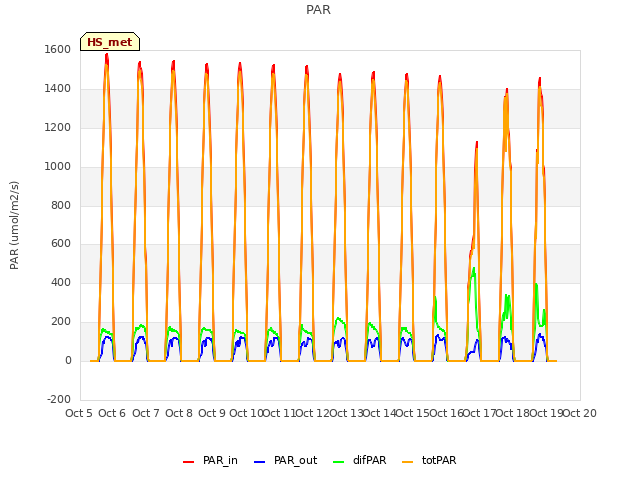Click the Oct 6 peak near 1580

[107, 56]
